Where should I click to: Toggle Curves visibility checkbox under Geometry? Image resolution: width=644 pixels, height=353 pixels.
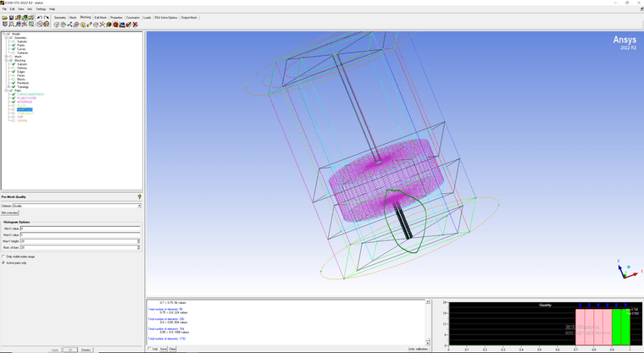pyautogui.click(x=14, y=49)
